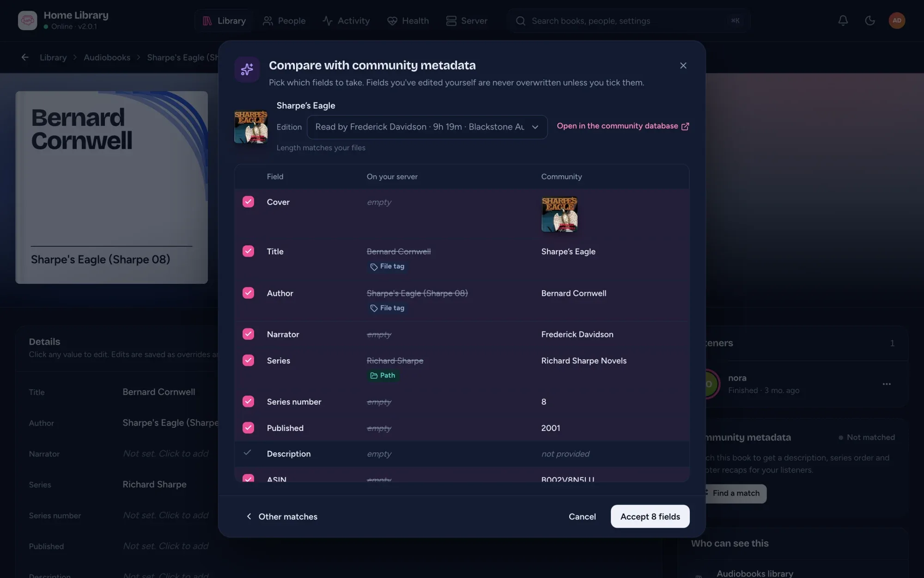
Task: Open the Library breadcrumb link
Action: point(53,57)
